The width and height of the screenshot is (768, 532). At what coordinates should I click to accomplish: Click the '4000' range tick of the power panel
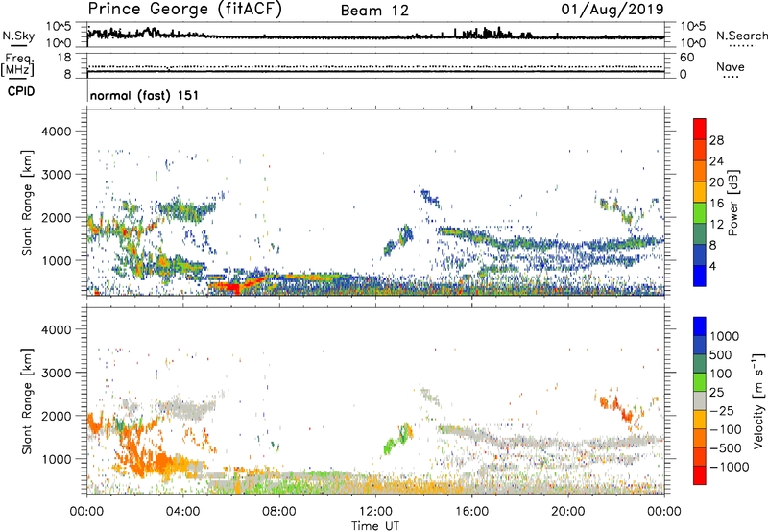tap(56, 132)
